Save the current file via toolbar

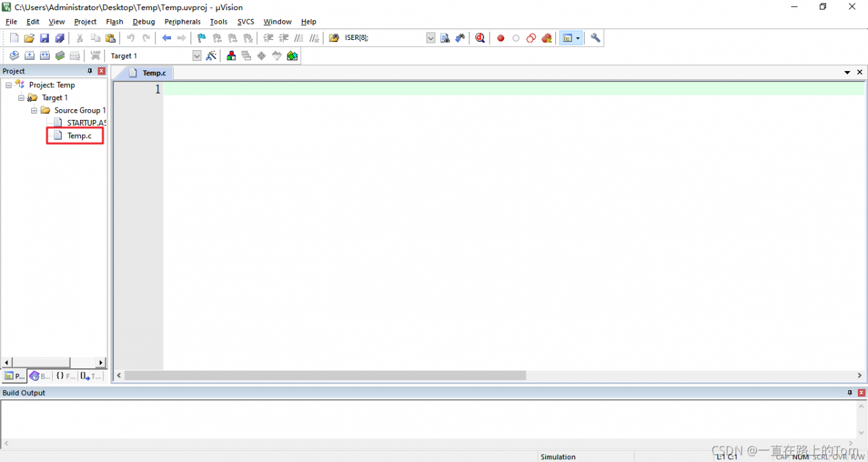tap(44, 39)
